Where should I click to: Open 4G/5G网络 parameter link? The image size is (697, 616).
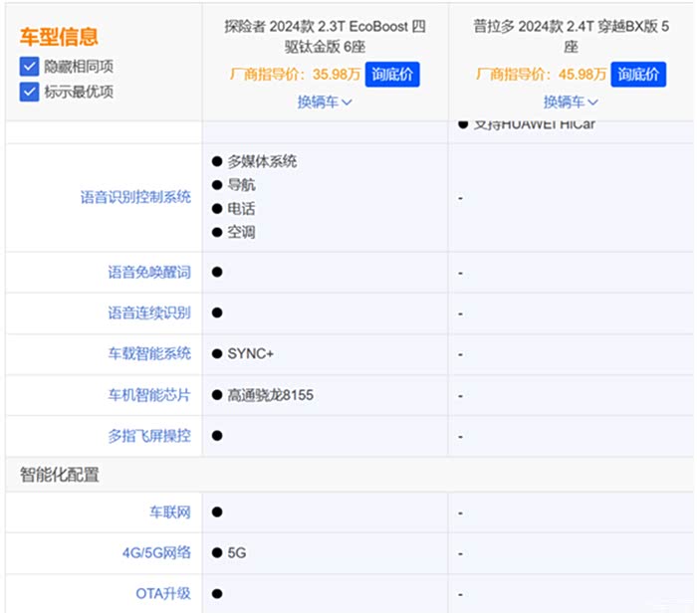[x=156, y=553]
